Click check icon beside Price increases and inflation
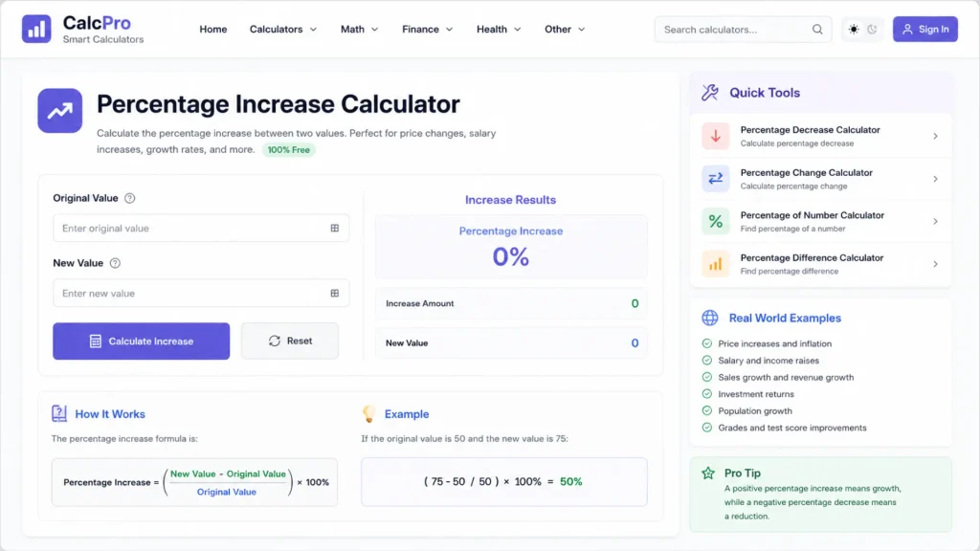980x551 pixels. click(x=707, y=343)
